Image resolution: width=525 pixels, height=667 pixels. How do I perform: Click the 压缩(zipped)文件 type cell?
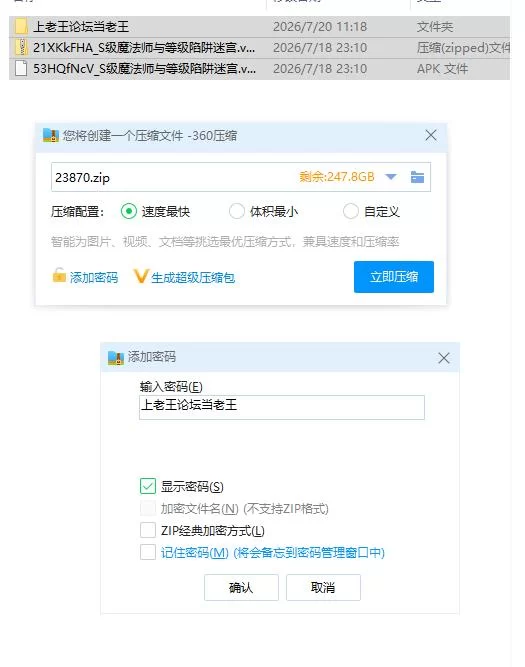pos(463,48)
